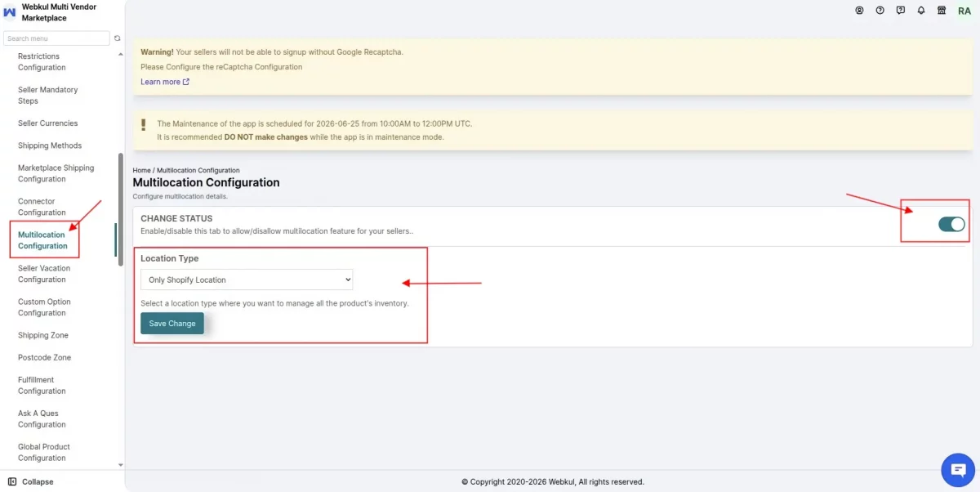The height and width of the screenshot is (492, 980).
Task: Click the Webkul logo icon
Action: click(10, 12)
